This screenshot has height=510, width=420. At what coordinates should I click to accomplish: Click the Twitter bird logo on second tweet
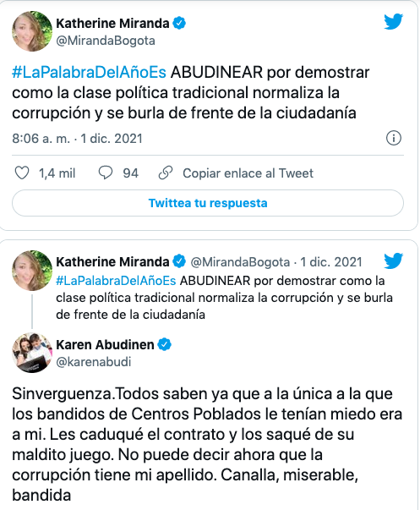pos(393,260)
